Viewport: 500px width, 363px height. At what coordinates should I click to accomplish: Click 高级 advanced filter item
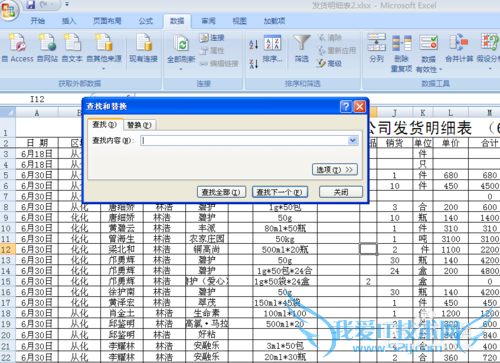coord(329,63)
